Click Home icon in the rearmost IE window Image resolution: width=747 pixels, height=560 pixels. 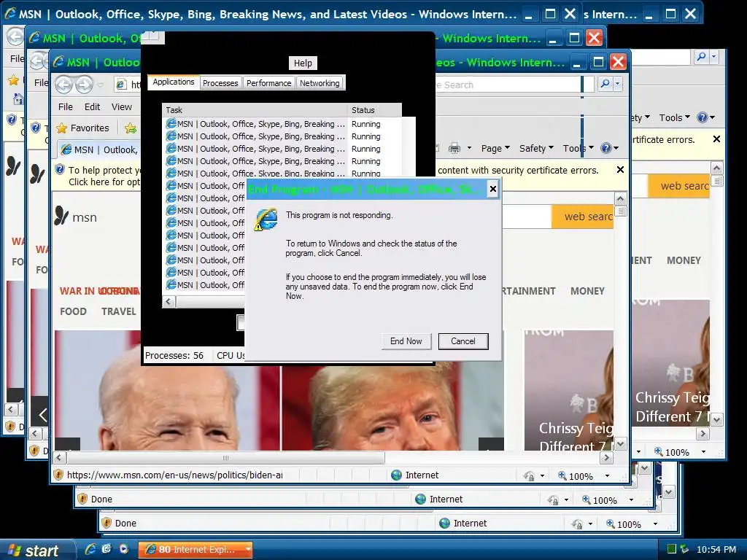coord(18,99)
